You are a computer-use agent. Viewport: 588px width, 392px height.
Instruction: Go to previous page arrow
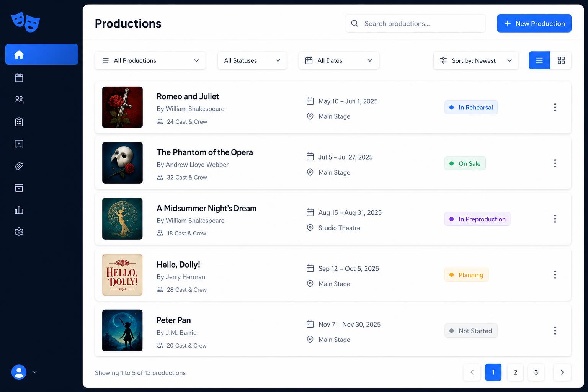[472, 372]
